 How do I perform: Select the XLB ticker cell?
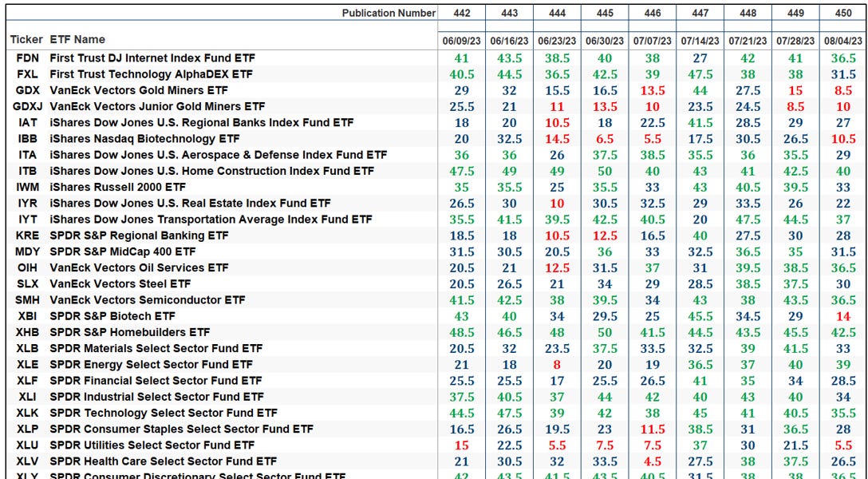click(x=27, y=348)
